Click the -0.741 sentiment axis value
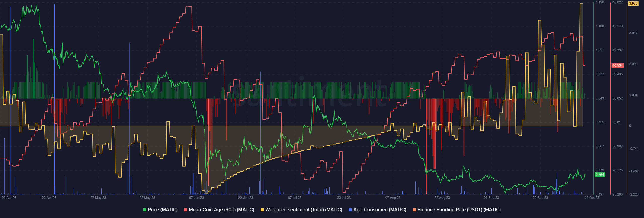This screenshot has height=218, width=644. tap(634, 149)
